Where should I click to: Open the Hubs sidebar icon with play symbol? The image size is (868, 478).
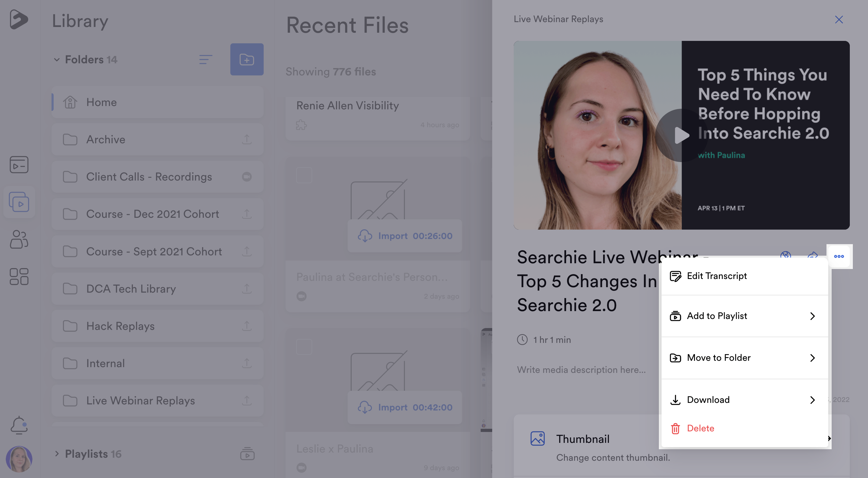pyautogui.click(x=19, y=165)
